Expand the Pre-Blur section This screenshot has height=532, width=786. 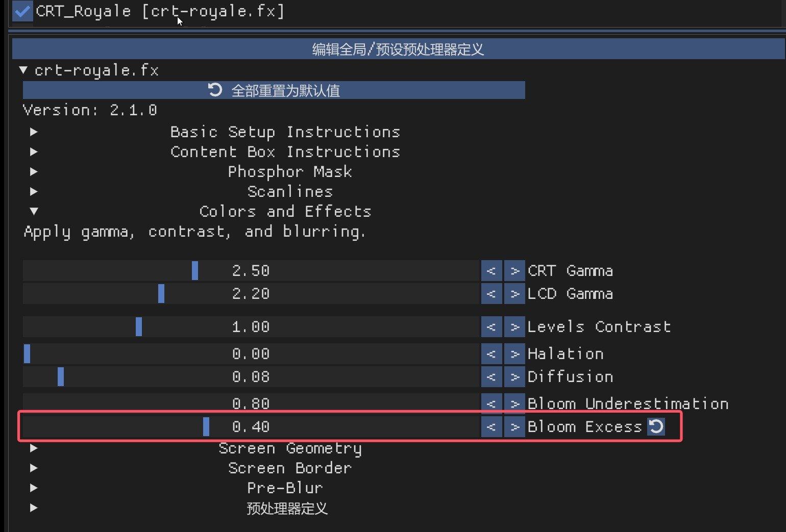click(34, 488)
